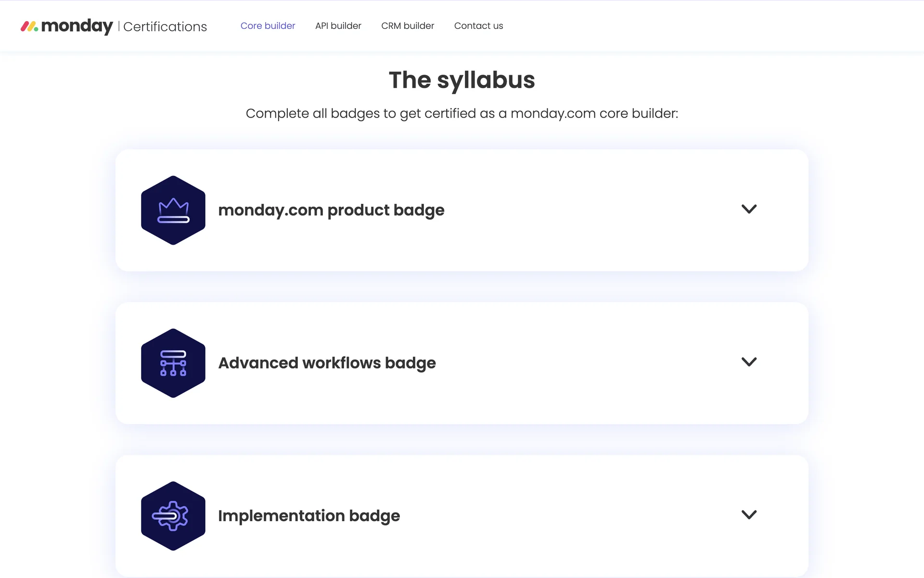Expand the Advanced workflows badge chevron

coord(749,362)
